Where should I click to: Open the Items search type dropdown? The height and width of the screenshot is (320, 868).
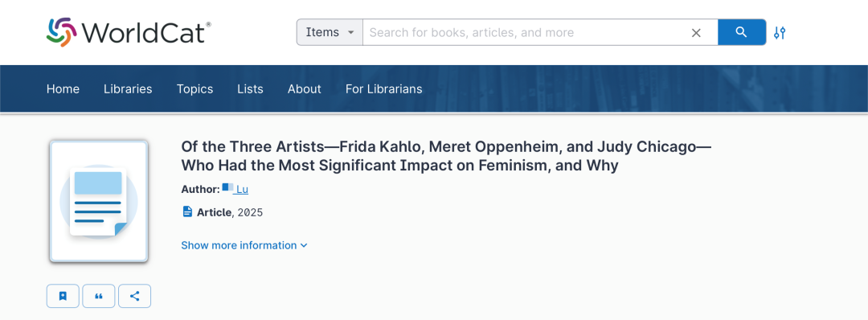[330, 32]
